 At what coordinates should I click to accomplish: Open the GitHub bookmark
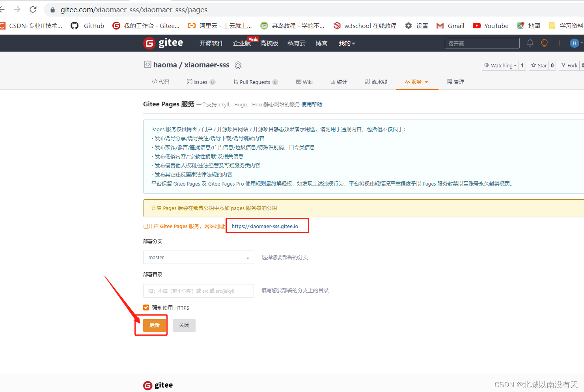click(88, 26)
